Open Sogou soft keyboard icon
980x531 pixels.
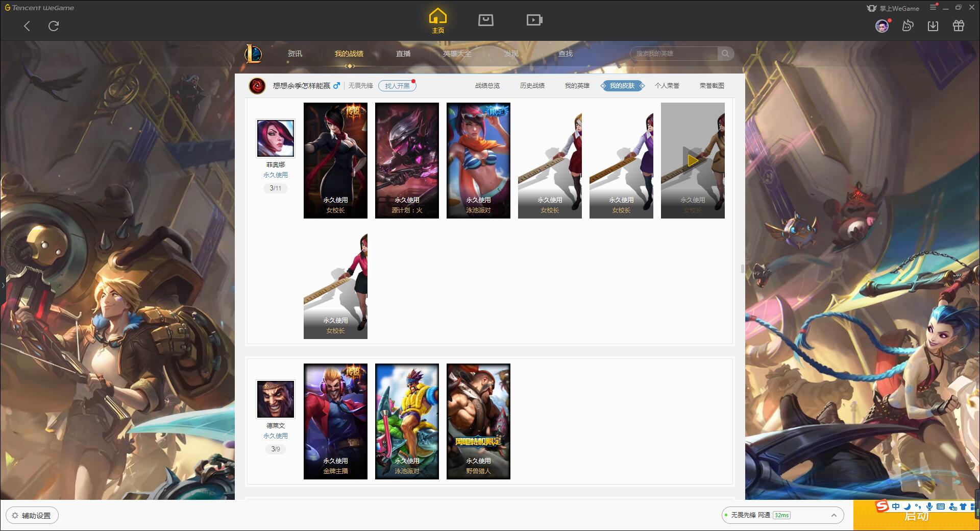941,506
